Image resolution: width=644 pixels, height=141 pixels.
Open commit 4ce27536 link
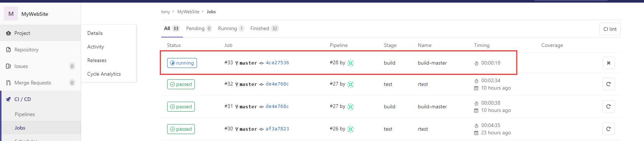(277, 63)
